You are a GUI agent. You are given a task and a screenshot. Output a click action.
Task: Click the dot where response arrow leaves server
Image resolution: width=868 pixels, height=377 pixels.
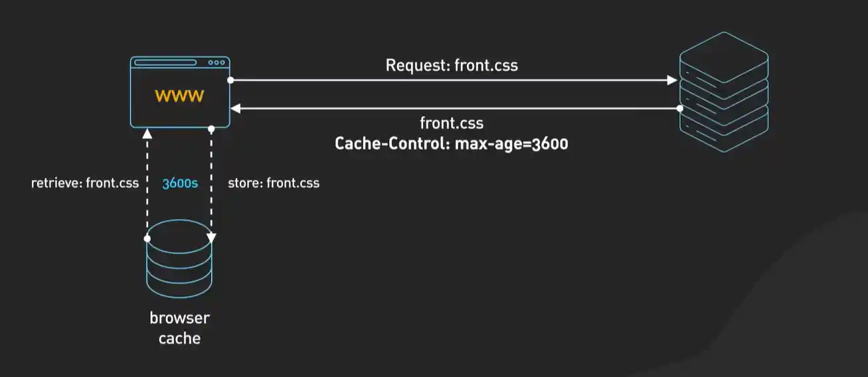point(679,108)
